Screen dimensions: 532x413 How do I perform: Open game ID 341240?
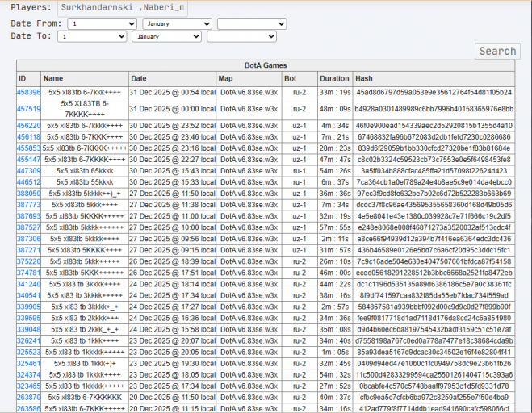click(28, 284)
